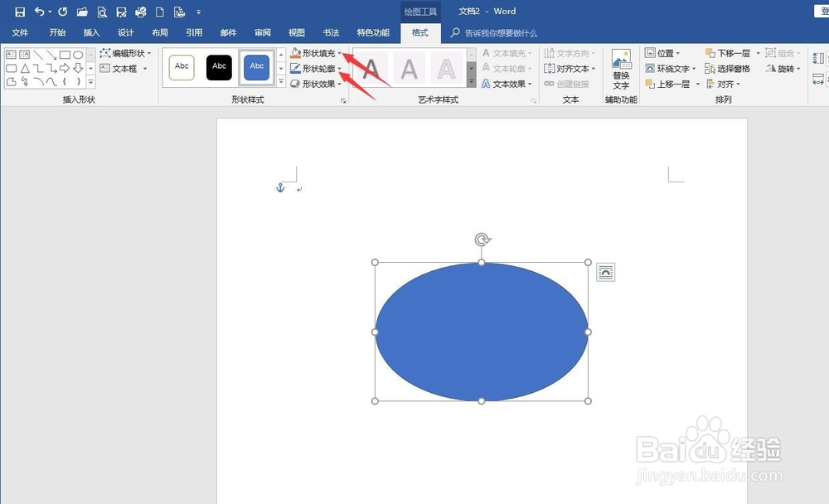Click the shape height icon
This screenshot has width=829, height=504.
click(x=818, y=58)
